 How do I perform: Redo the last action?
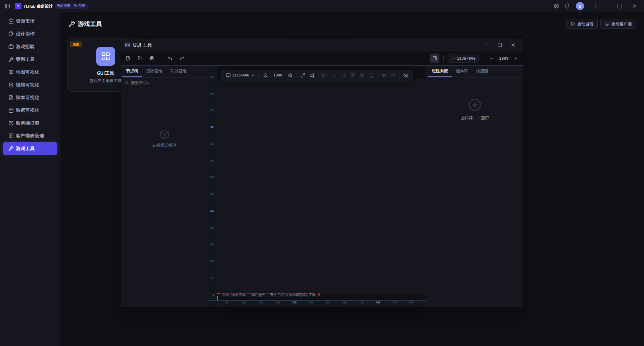point(182,58)
